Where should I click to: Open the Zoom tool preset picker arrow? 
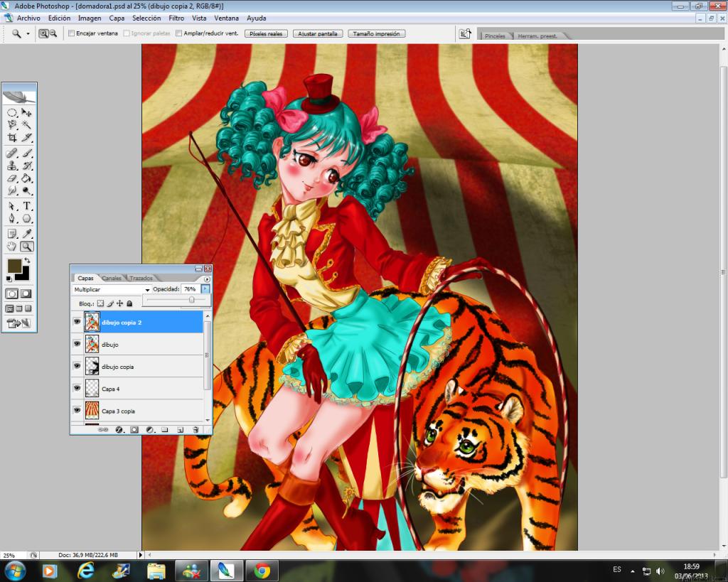point(28,34)
